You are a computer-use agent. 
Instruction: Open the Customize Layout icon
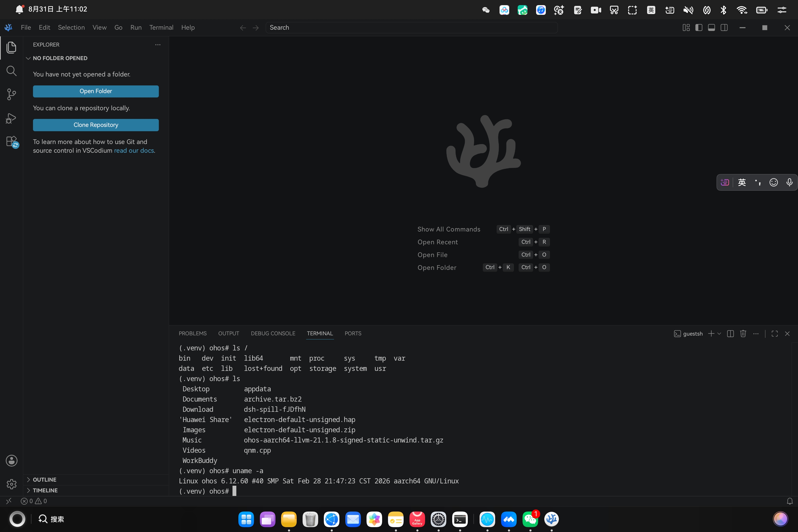click(x=686, y=28)
